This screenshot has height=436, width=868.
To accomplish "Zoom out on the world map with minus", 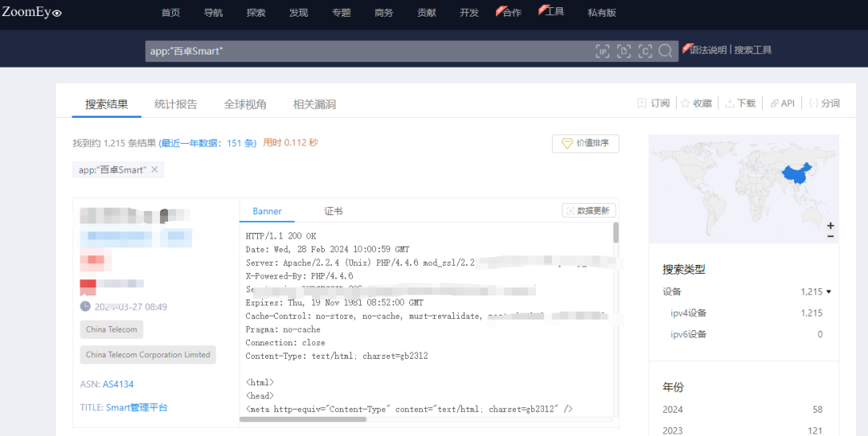I will click(x=830, y=236).
